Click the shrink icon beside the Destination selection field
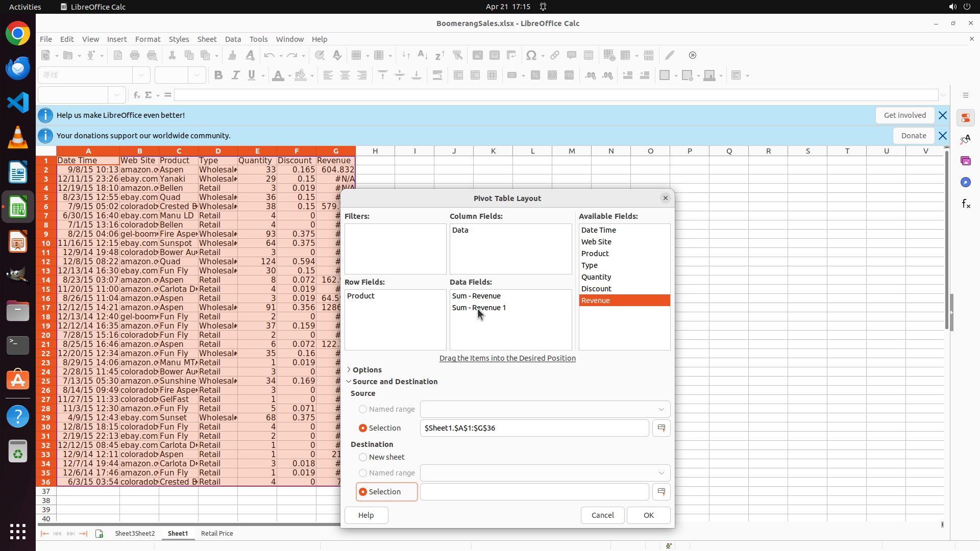980x551 pixels. (661, 492)
